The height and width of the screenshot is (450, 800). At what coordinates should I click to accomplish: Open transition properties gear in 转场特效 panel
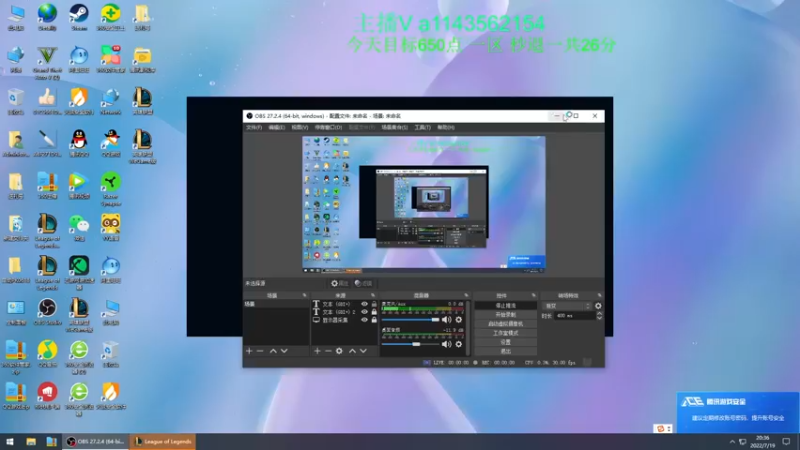coord(598,306)
